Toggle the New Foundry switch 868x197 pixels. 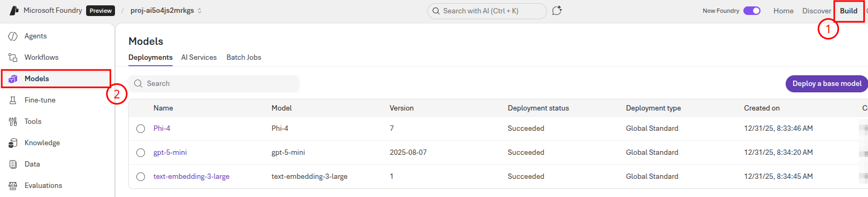752,11
